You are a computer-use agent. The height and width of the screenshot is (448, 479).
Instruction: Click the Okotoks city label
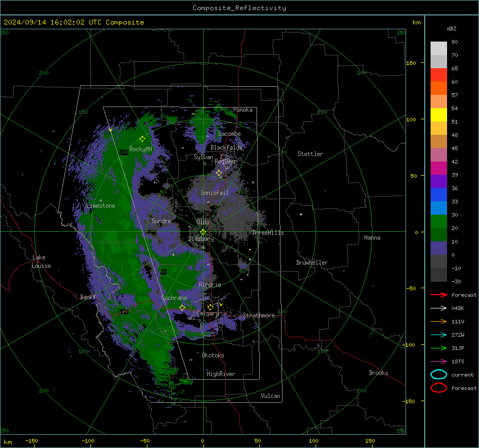[213, 355]
